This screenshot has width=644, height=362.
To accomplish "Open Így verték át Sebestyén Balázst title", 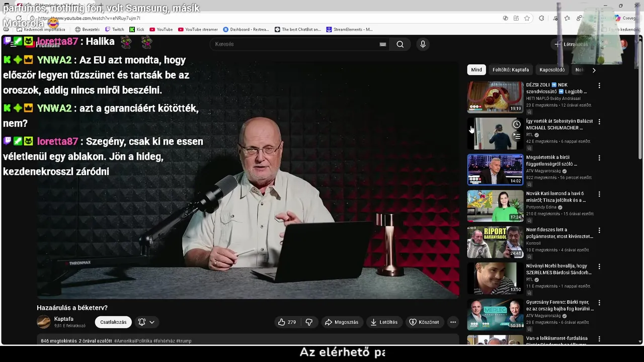I will [559, 124].
